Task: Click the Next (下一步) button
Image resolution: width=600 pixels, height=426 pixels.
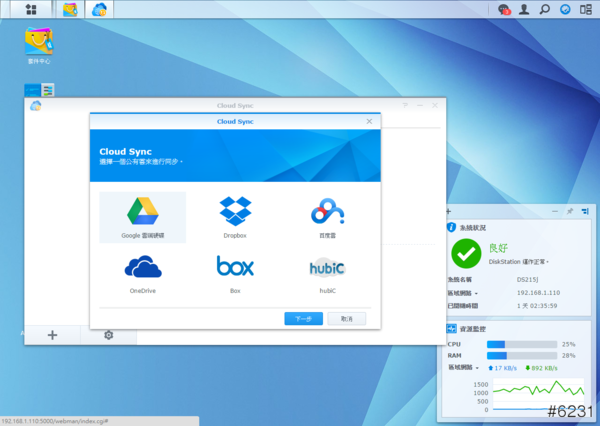Action: pos(303,318)
